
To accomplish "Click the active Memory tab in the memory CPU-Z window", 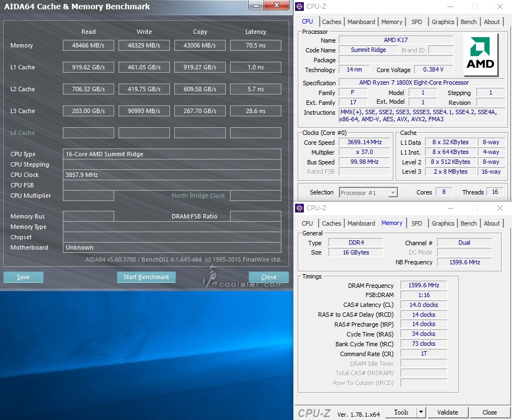I will (x=392, y=223).
